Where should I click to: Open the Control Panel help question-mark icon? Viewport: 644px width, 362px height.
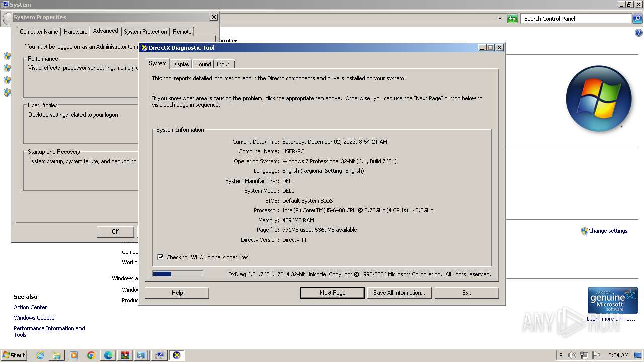point(639,33)
